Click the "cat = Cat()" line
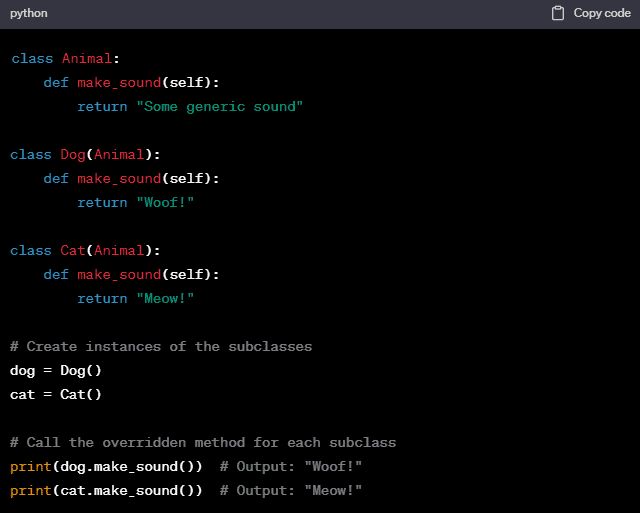 pyautogui.click(x=56, y=394)
